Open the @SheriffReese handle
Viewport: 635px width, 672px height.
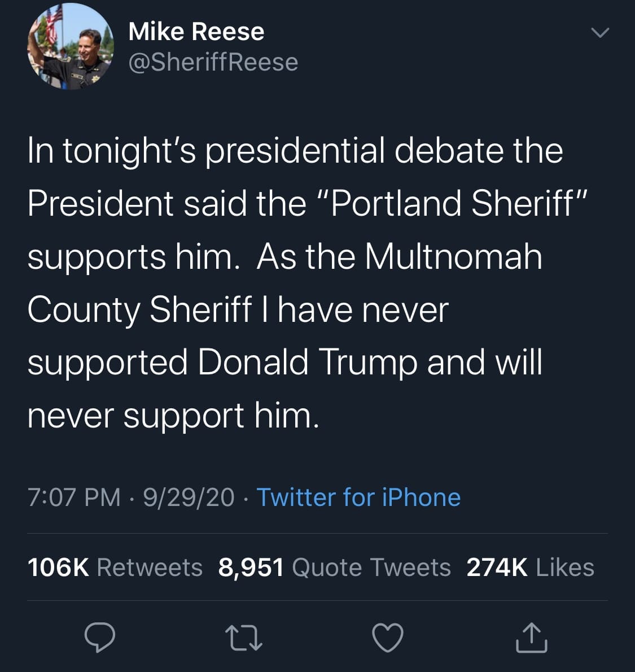coord(213,63)
